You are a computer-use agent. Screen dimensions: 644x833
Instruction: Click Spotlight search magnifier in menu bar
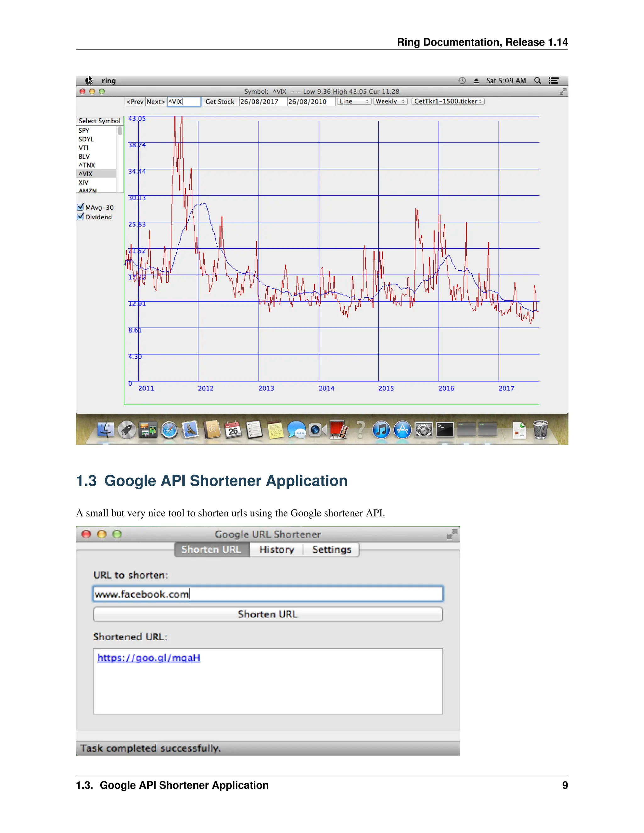537,80
